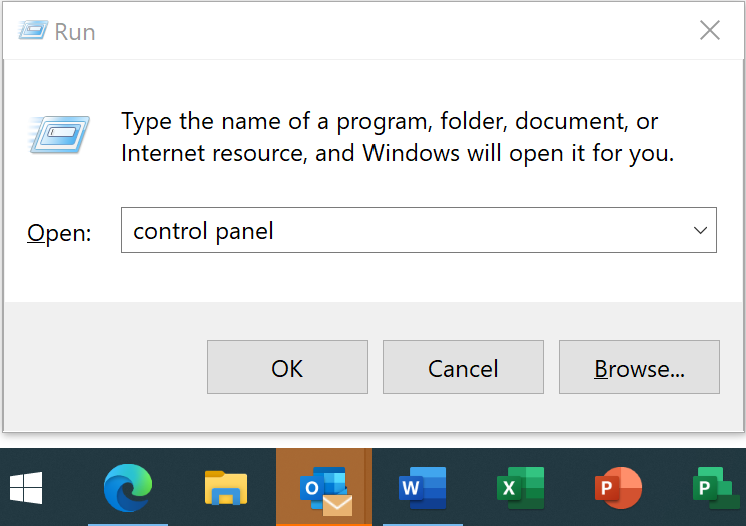Open the Windows Start menu
746x526 pixels.
26,487
